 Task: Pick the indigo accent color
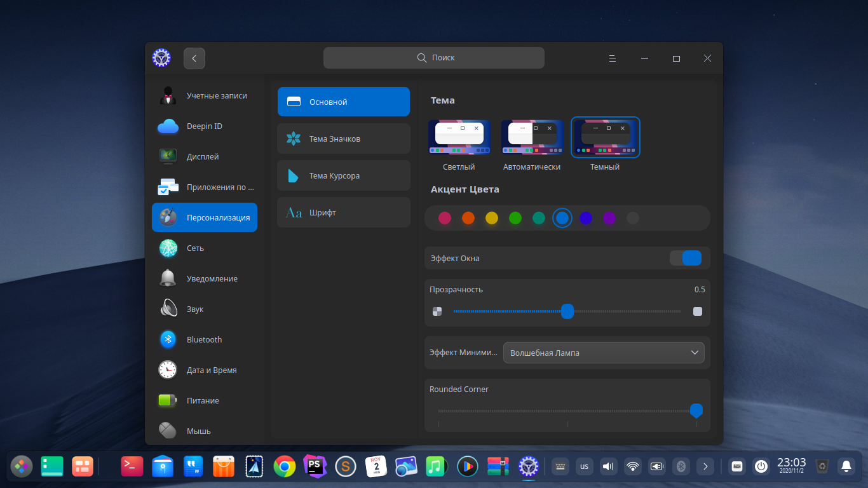click(x=586, y=218)
